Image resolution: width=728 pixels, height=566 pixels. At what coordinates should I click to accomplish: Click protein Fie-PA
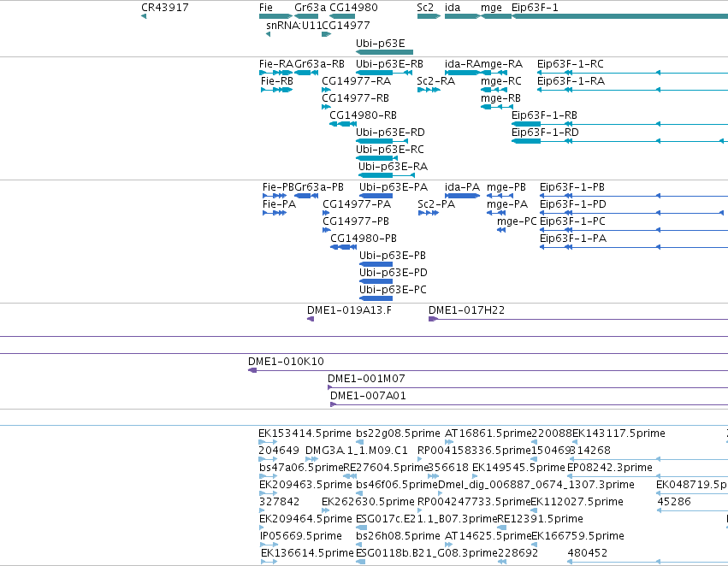279,204
